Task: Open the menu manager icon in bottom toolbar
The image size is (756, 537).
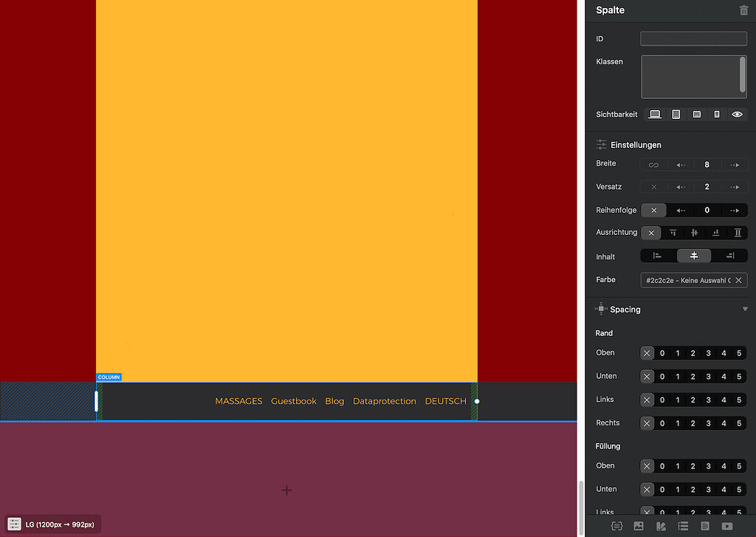Action: (683, 527)
